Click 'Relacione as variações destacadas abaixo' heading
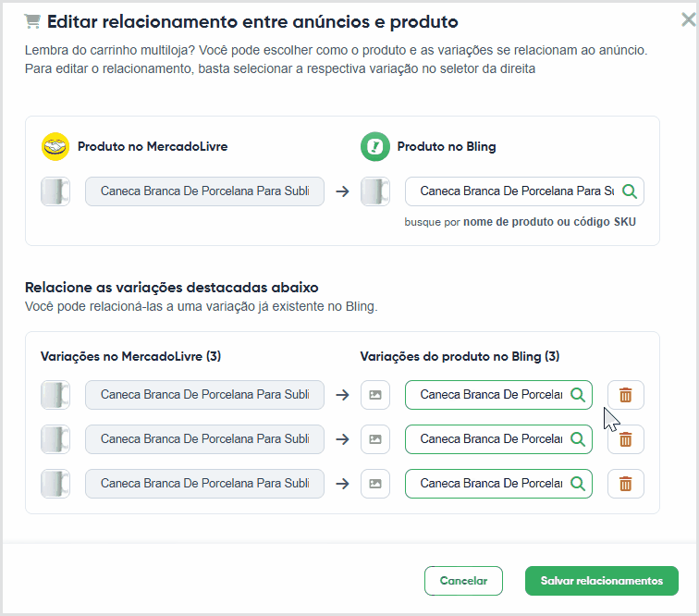Image resolution: width=699 pixels, height=616 pixels. (172, 288)
